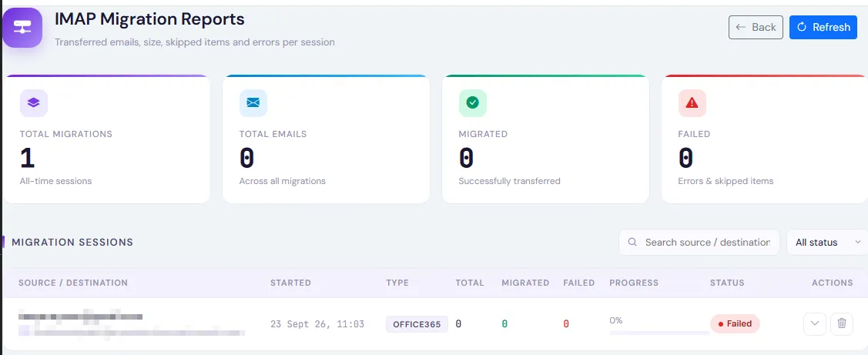Click the Status column header
The width and height of the screenshot is (868, 355).
727,283
